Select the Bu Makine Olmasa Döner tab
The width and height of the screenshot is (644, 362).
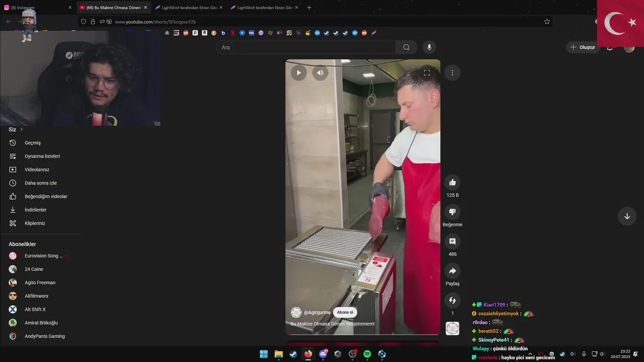[113, 8]
